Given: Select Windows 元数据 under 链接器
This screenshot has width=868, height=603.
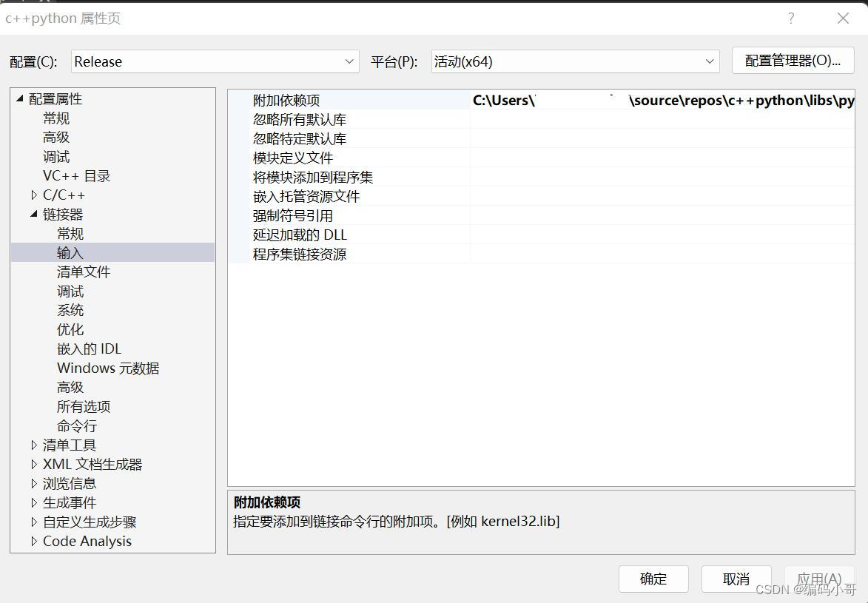Looking at the screenshot, I should pos(107,368).
